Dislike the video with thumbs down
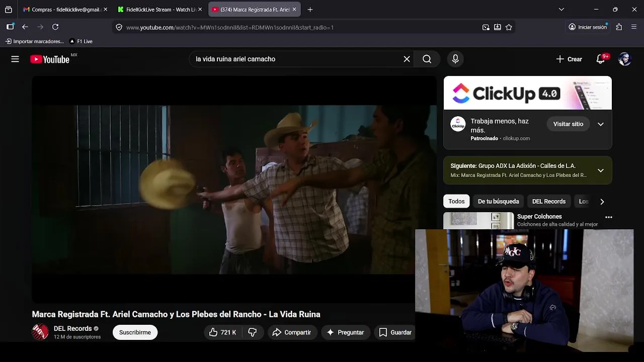 253,332
